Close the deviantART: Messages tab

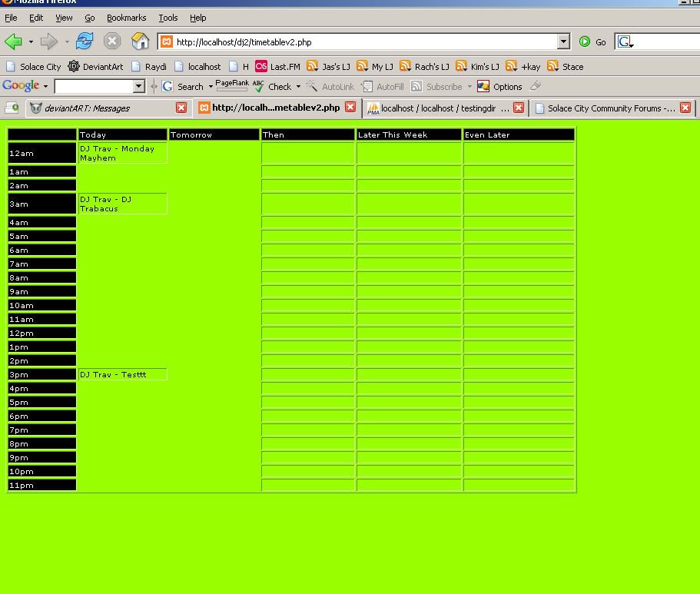(x=181, y=108)
